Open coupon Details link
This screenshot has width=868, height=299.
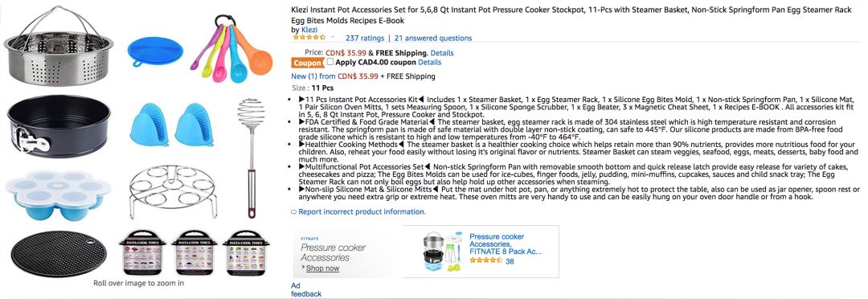tap(429, 63)
